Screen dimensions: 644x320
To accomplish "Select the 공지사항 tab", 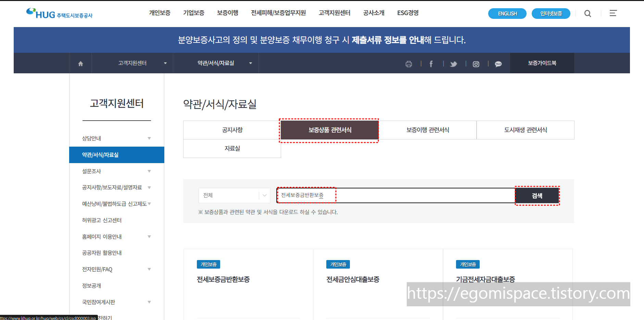I will 232,130.
